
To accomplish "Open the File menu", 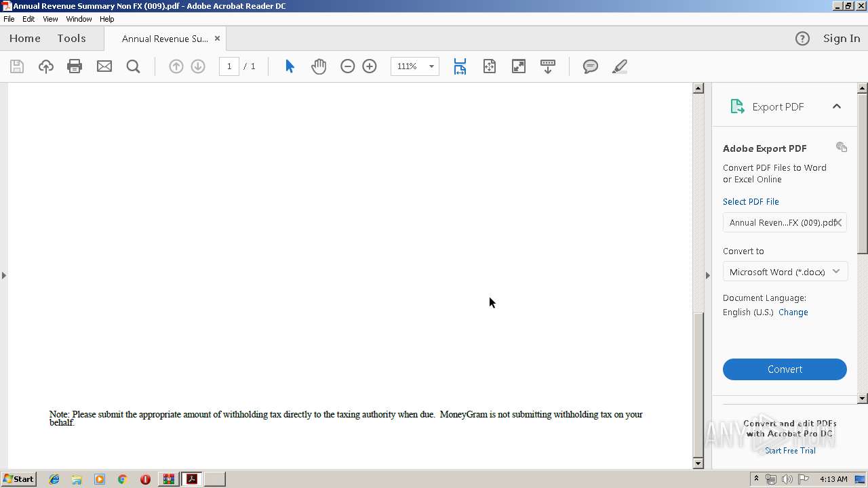I will [x=9, y=19].
